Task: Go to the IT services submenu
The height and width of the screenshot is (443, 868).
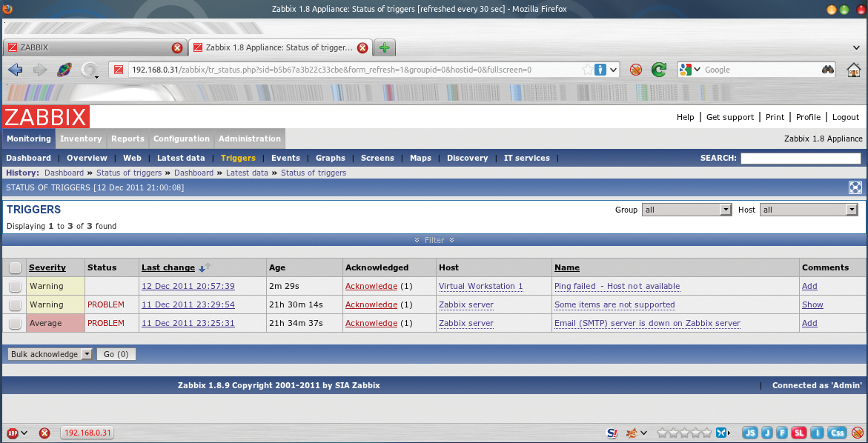Action: pos(527,159)
